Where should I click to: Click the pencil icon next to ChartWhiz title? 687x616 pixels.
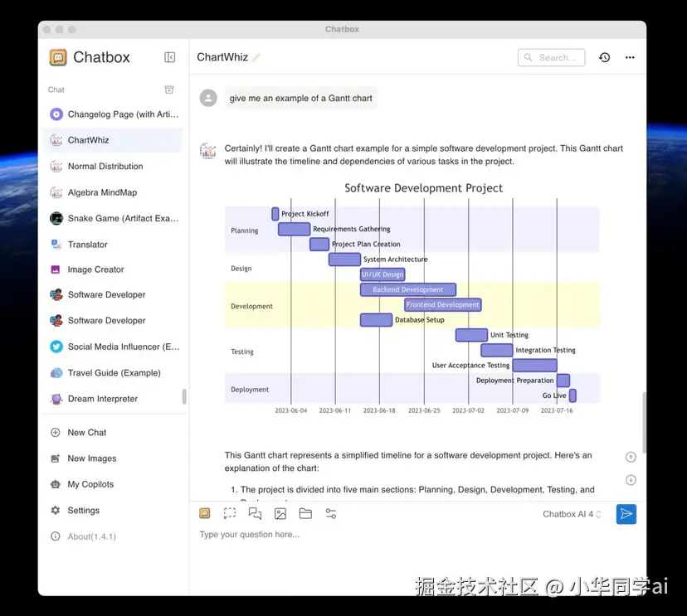(256, 57)
